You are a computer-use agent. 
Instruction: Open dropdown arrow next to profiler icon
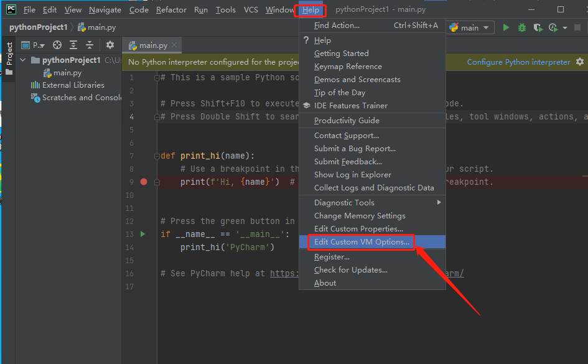click(x=565, y=28)
